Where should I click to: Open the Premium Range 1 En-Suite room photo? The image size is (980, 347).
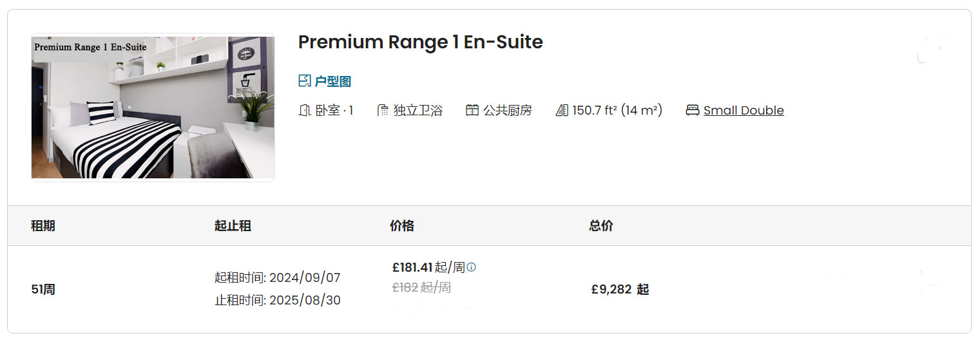click(153, 108)
